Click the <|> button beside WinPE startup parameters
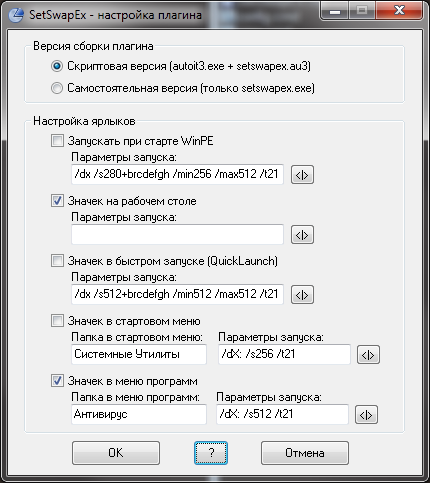Viewport: 430px width, 483px height. [302, 175]
